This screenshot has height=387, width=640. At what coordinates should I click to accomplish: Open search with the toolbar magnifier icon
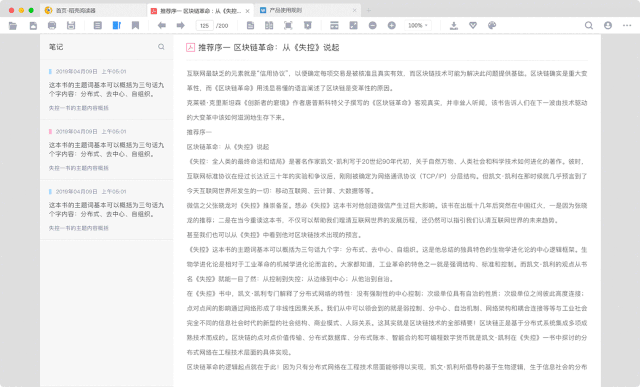(589, 25)
